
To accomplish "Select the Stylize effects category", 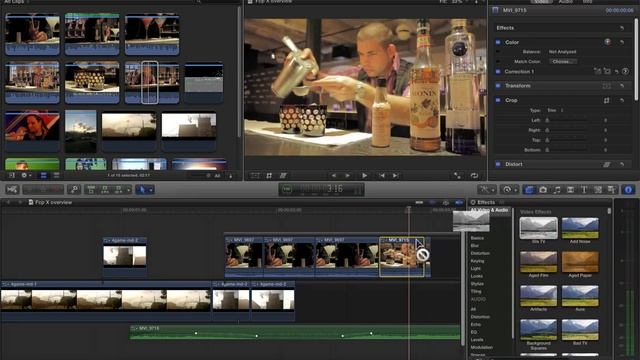I will coord(477,284).
